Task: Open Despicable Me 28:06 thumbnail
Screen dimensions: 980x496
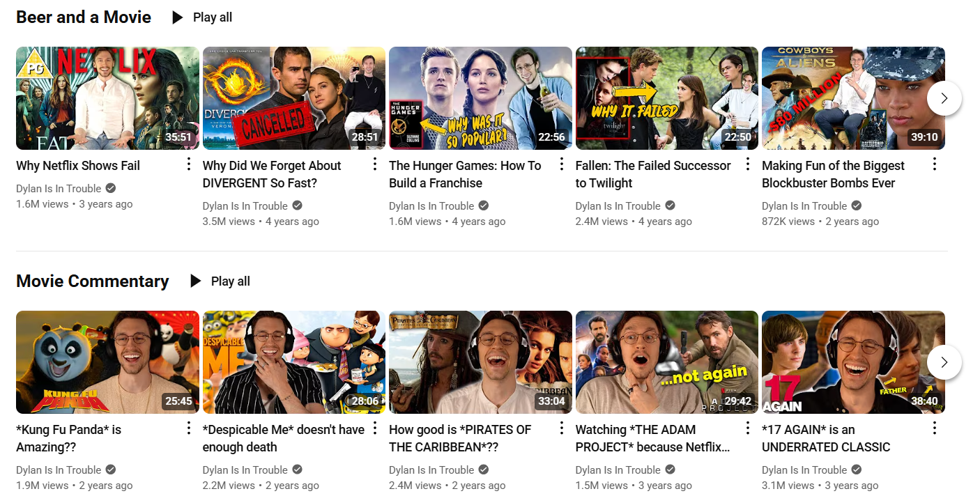Action: 294,362
